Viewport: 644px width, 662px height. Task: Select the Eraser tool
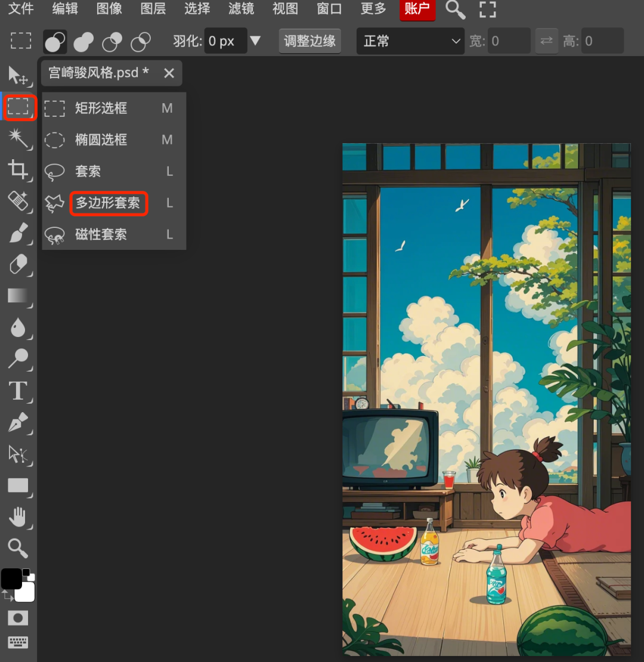tap(18, 264)
